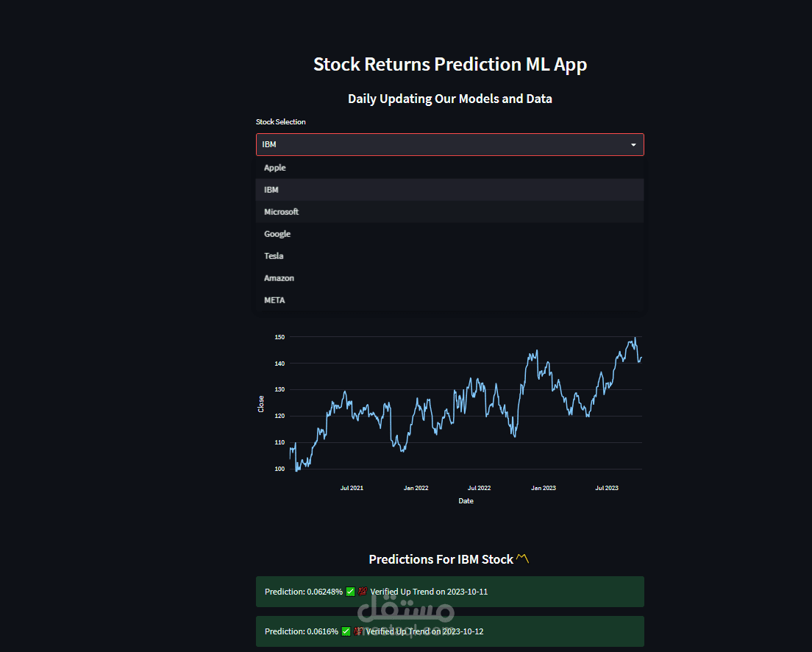Screen dimensions: 812x652
Task: Click the 140 value on the price axis
Action: 279,364
